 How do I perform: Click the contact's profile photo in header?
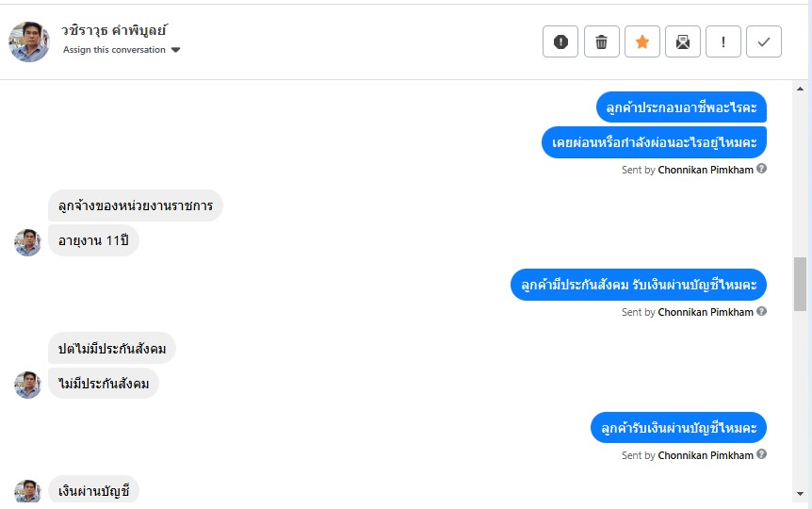[x=29, y=41]
